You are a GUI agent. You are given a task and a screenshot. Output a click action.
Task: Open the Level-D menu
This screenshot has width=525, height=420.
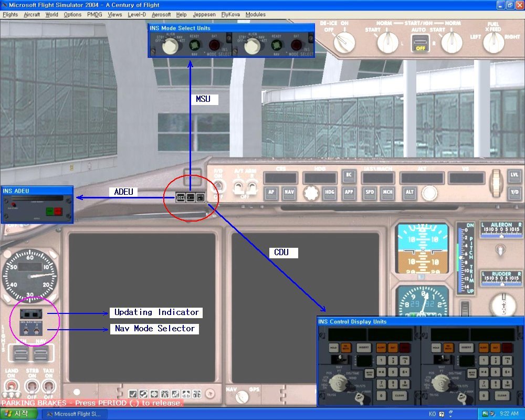click(x=136, y=14)
